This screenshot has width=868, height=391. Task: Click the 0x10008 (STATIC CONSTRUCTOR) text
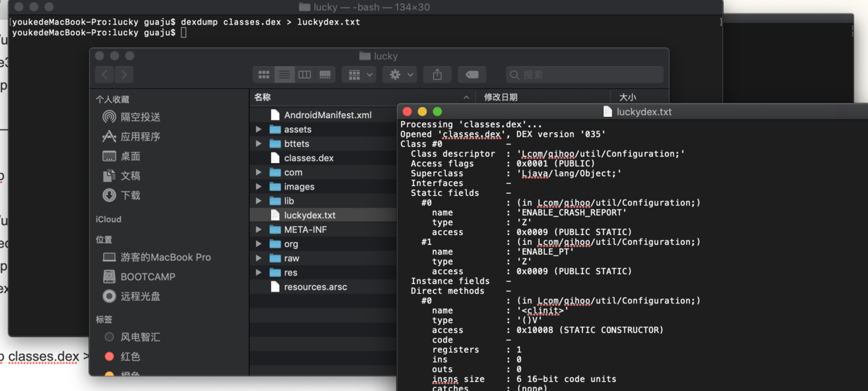pos(590,330)
